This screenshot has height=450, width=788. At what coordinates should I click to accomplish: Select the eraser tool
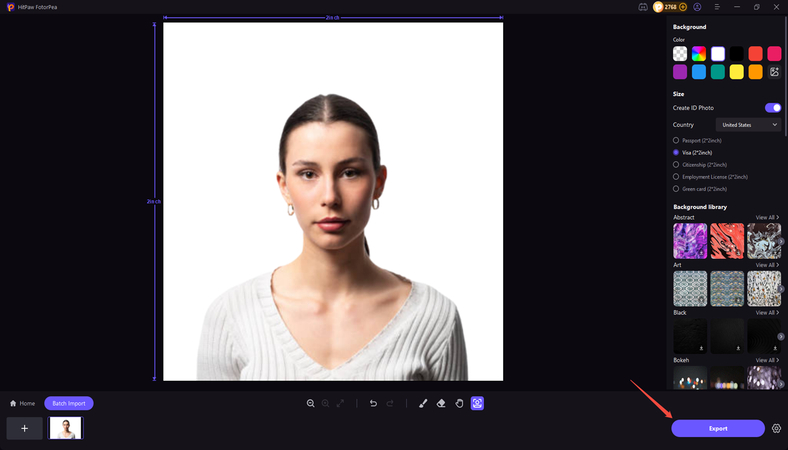click(441, 403)
